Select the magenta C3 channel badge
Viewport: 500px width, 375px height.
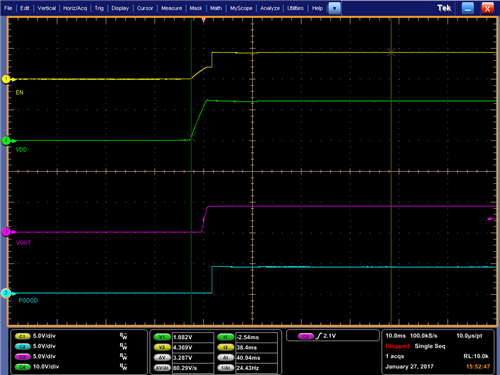(x=22, y=357)
